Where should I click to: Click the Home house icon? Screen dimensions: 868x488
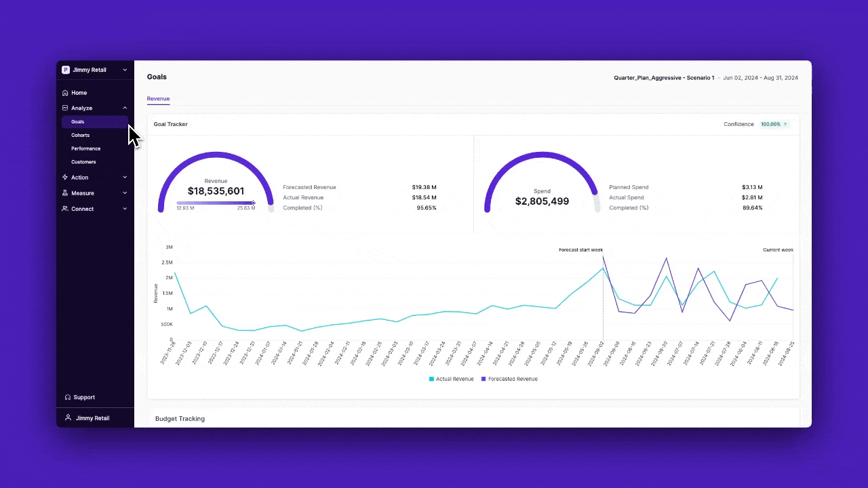pyautogui.click(x=65, y=93)
